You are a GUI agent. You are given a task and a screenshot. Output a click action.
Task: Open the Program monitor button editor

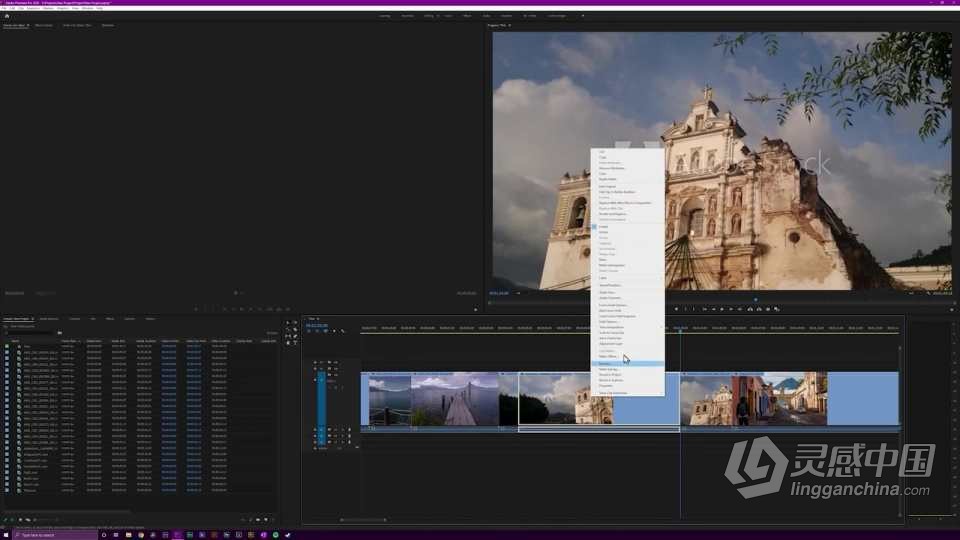[x=951, y=309]
